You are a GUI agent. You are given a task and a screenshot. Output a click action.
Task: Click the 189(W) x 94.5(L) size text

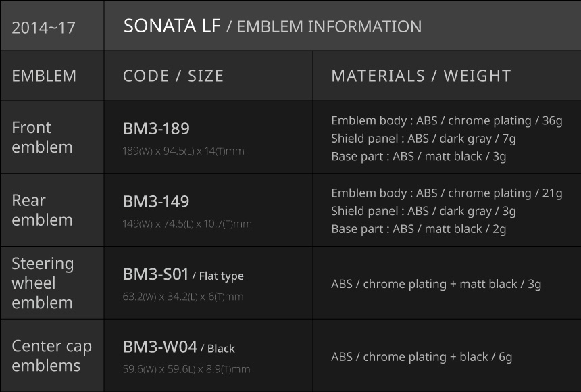tap(183, 151)
